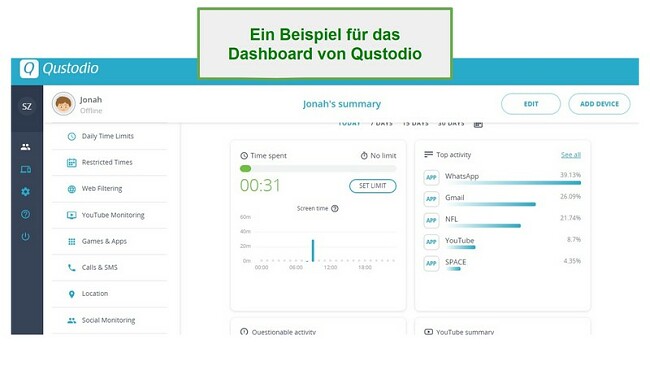Screen dimensions: 650x366
Task: Click the Gmail APP icon
Action: click(x=431, y=199)
